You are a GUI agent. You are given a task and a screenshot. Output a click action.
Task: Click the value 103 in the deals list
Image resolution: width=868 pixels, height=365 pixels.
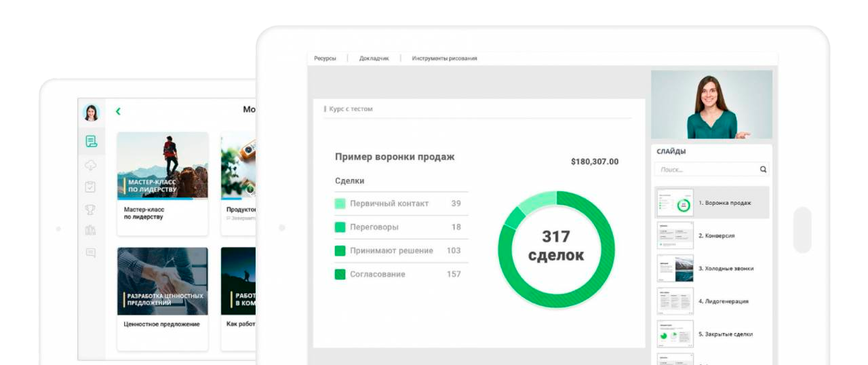[x=454, y=250]
